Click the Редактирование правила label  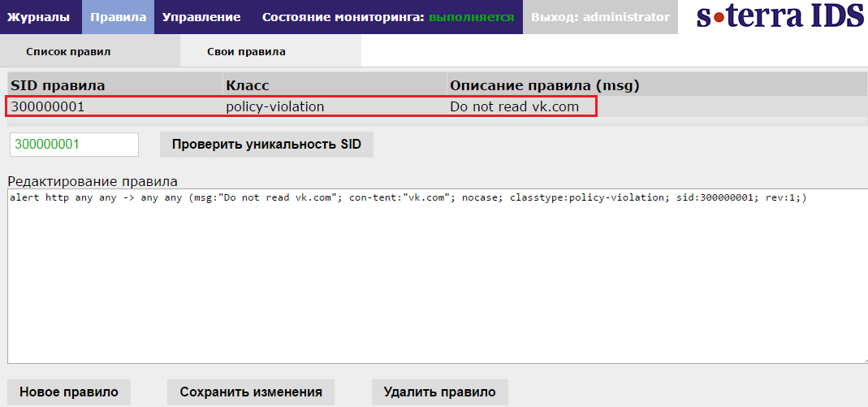pyautogui.click(x=93, y=181)
